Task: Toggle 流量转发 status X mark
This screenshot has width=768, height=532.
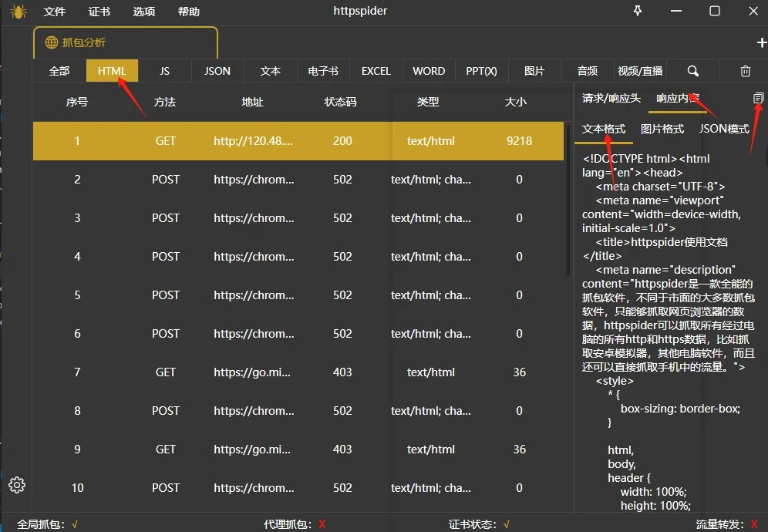Action: click(754, 524)
